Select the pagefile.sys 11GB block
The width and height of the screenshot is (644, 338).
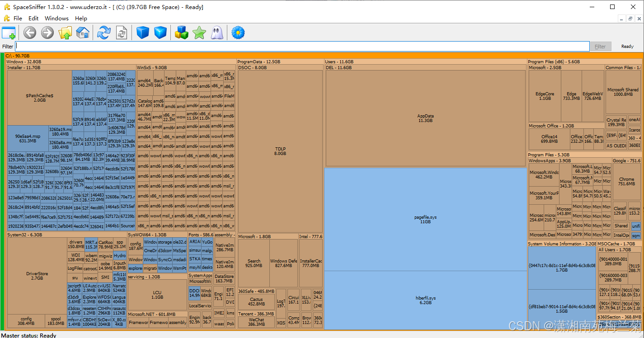tap(425, 220)
